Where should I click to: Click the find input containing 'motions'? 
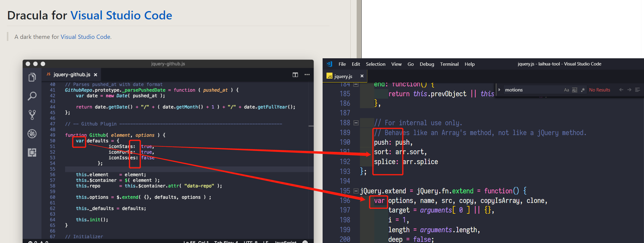coord(533,90)
